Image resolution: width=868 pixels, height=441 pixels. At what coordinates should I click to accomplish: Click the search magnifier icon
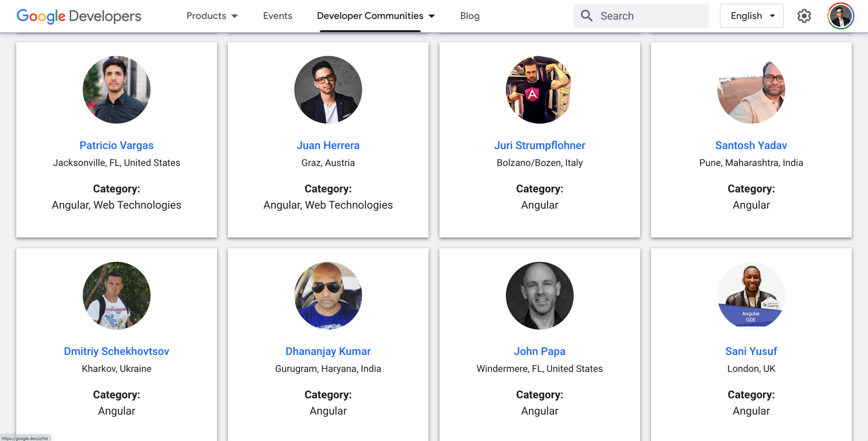pos(586,16)
